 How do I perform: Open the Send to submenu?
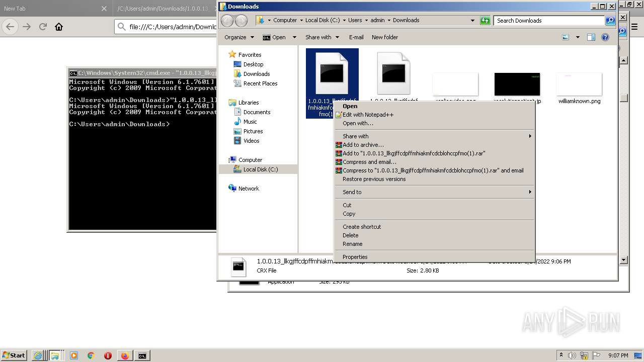[x=434, y=192]
